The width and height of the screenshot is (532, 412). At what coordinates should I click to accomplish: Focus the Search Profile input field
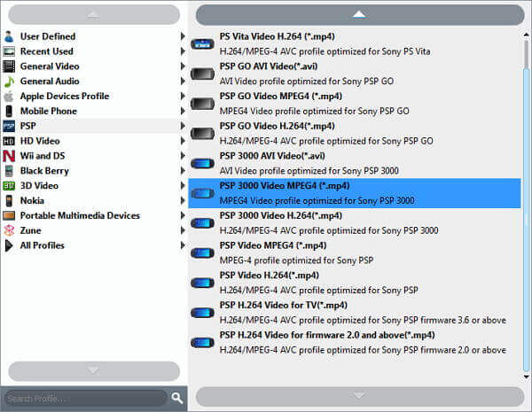(x=85, y=399)
